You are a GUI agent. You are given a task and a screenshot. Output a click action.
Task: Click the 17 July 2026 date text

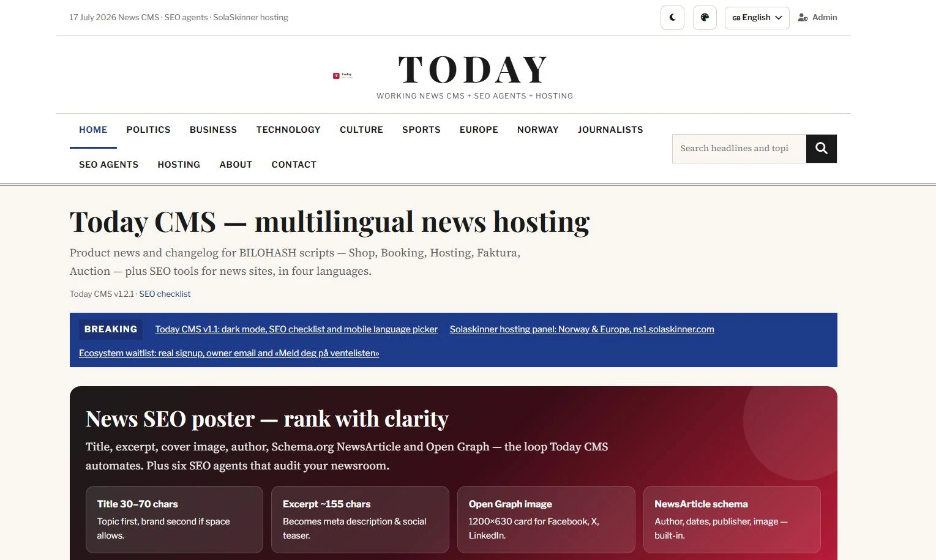[92, 18]
